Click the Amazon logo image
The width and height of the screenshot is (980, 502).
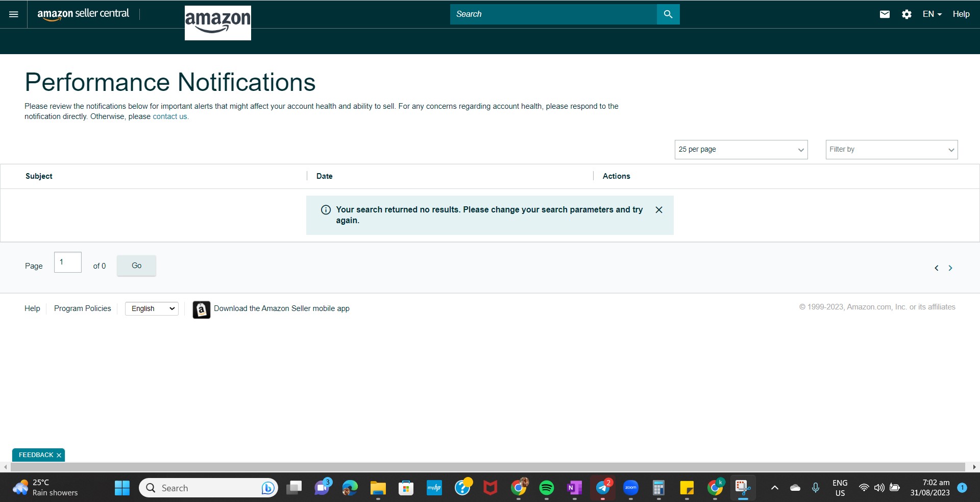click(218, 23)
